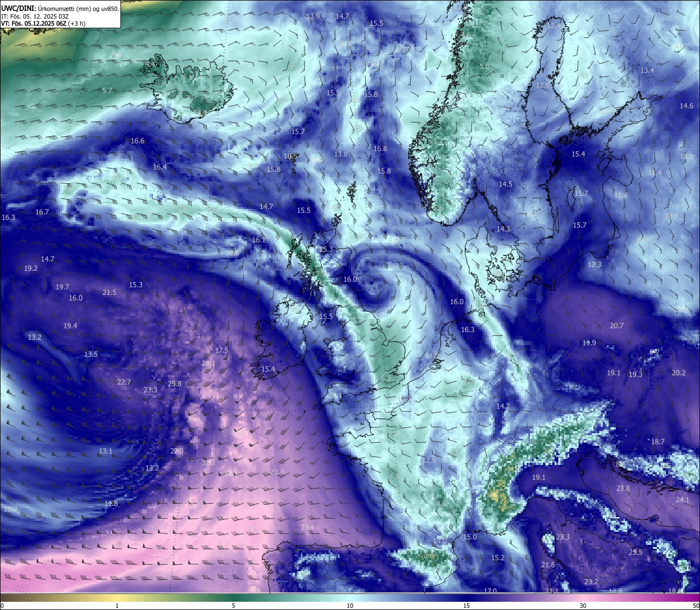700x610 pixels.
Task: Click the 5 label on the color scale
Action: 234,606
